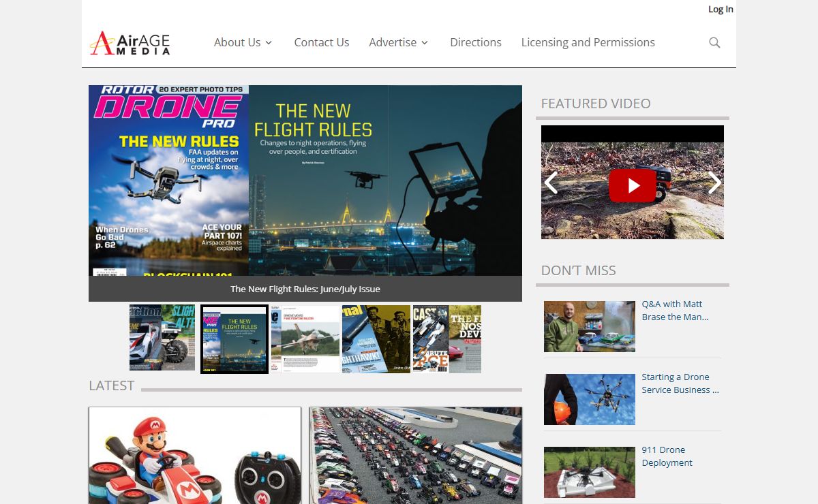The width and height of the screenshot is (818, 504).
Task: Open the Rotor Drone Pro main slide image
Action: [305, 180]
